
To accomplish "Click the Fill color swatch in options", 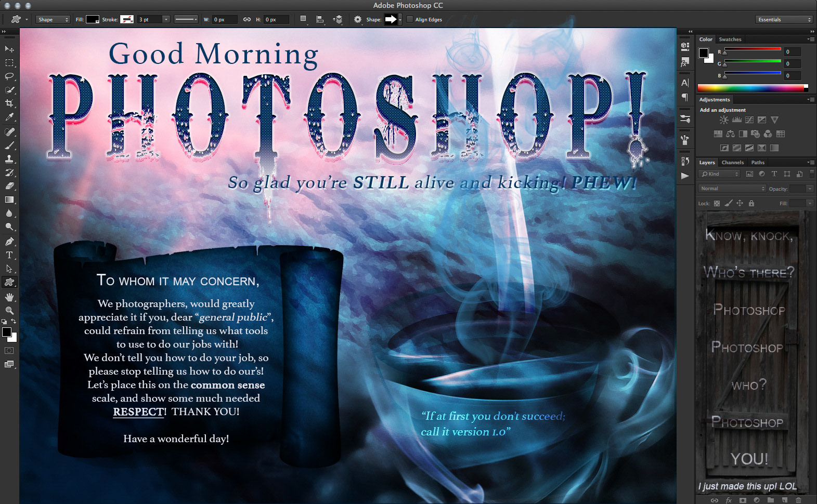I will 93,20.
